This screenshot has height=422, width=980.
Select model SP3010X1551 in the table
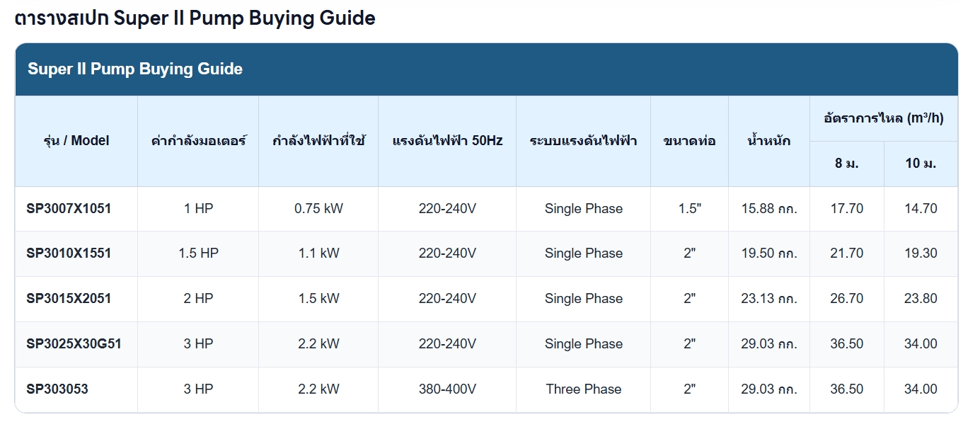(69, 253)
